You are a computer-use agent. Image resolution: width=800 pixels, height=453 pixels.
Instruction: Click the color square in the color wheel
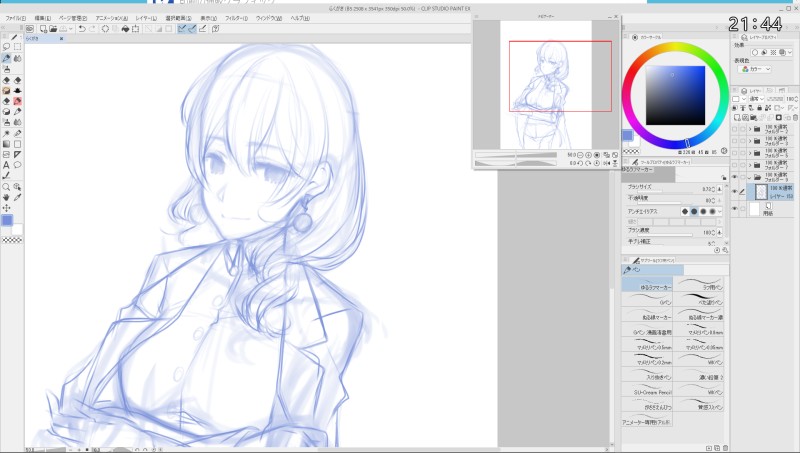tap(676, 95)
